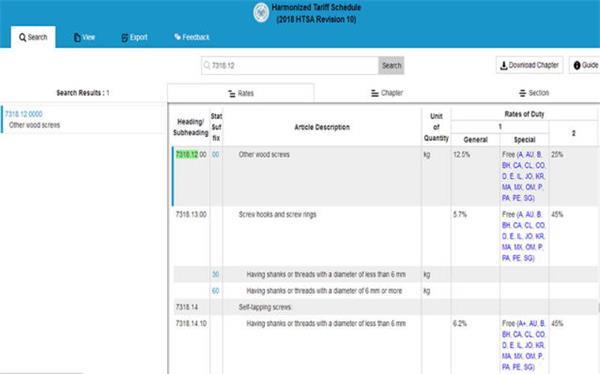600x374 pixels.
Task: Click the Chapter tab list icon
Action: pos(375,93)
